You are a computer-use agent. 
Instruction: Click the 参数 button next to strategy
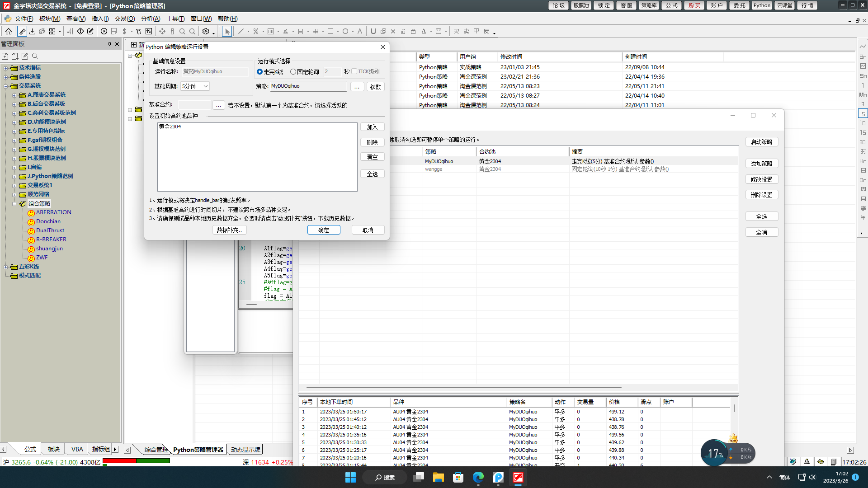point(376,87)
